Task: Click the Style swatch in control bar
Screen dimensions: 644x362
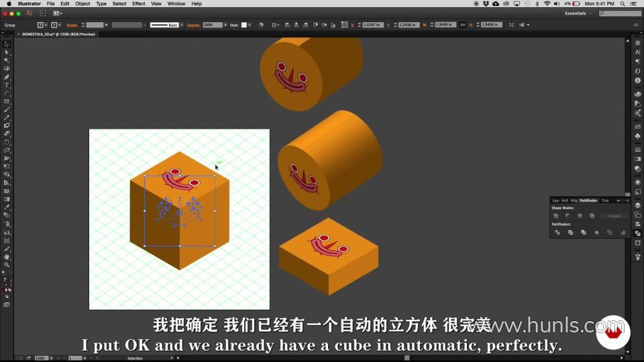Action: pos(244,25)
